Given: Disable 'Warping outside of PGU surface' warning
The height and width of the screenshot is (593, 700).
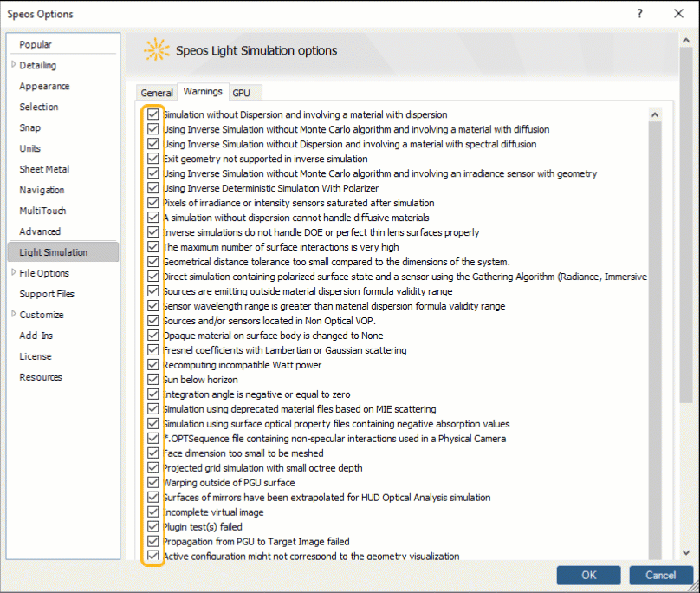Looking at the screenshot, I should click(x=152, y=482).
